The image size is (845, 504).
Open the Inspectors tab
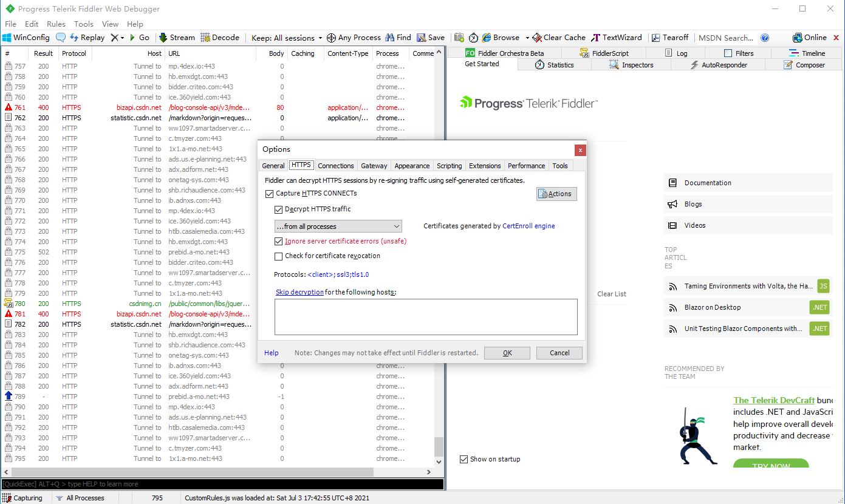click(631, 65)
